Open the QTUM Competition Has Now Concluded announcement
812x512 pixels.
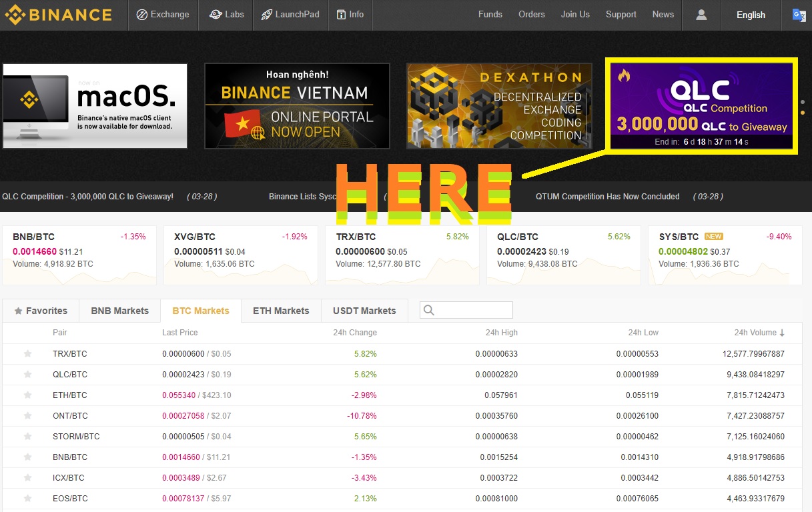click(x=607, y=197)
